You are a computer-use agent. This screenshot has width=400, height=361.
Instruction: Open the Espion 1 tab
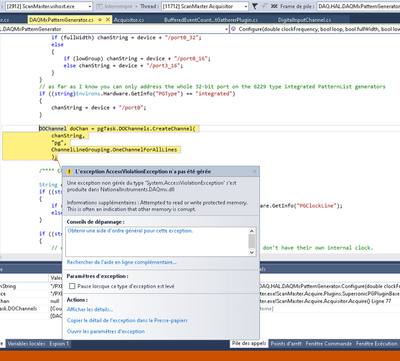(59, 344)
